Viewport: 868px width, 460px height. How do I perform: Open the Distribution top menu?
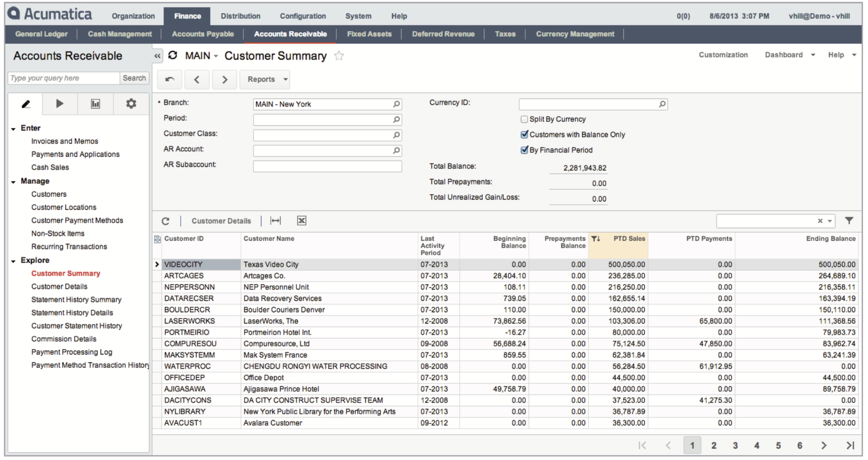(x=240, y=16)
